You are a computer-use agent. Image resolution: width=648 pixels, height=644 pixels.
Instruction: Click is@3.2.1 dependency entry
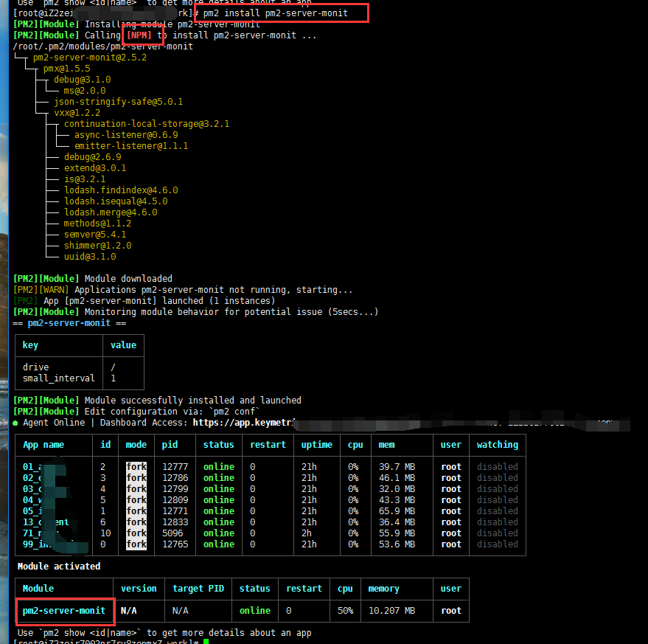(x=85, y=179)
